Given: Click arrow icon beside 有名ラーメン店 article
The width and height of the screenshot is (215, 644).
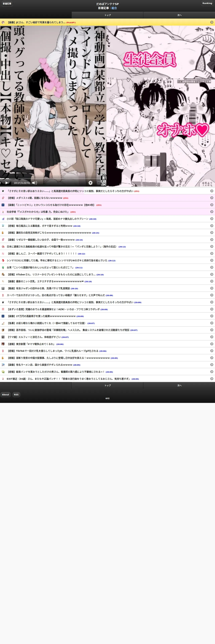Looking at the screenshot, I should (x=212, y=364).
